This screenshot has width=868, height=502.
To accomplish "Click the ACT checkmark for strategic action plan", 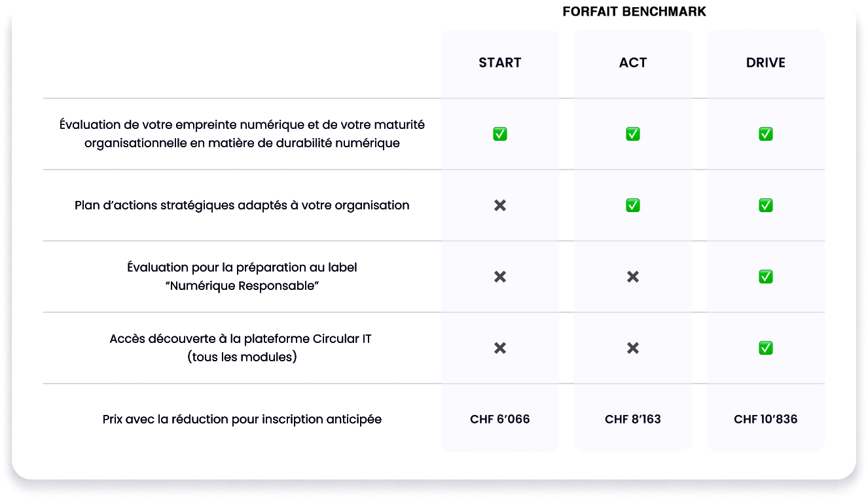I will click(633, 206).
